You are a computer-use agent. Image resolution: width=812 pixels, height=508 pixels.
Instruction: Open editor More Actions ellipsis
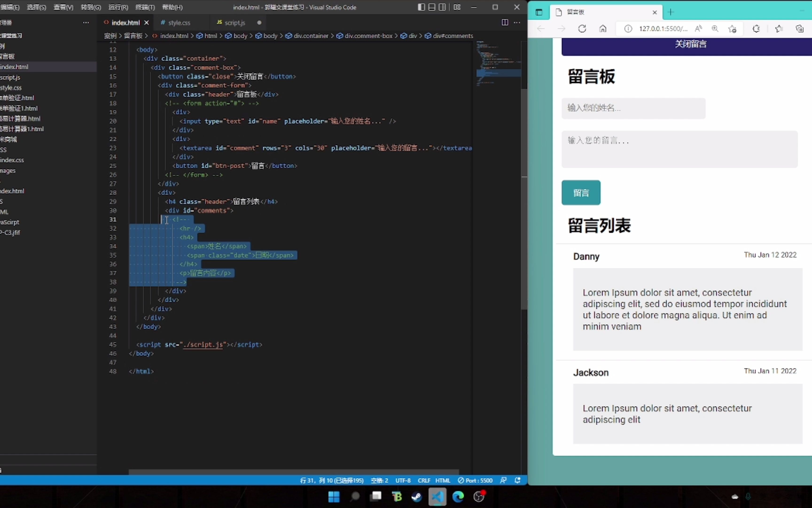[517, 23]
